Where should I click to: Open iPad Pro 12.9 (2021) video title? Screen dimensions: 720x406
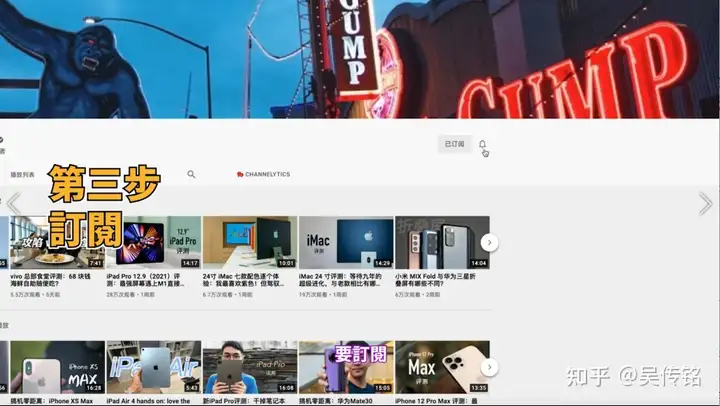pyautogui.click(x=146, y=280)
